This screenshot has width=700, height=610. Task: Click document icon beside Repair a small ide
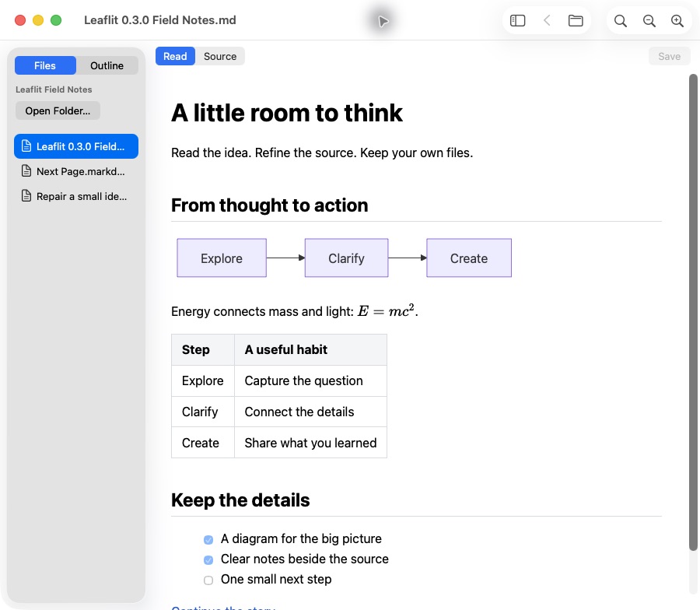tap(26, 196)
